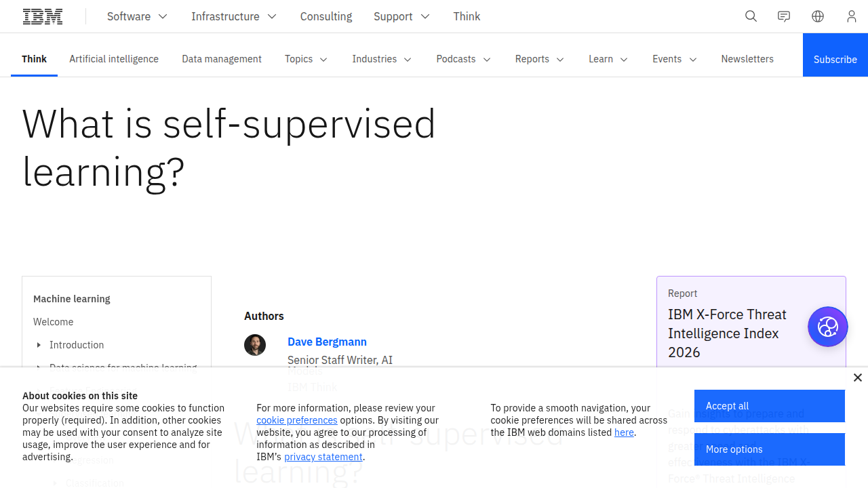
Task: Open Dave Bergmann's author link
Action: (x=327, y=342)
